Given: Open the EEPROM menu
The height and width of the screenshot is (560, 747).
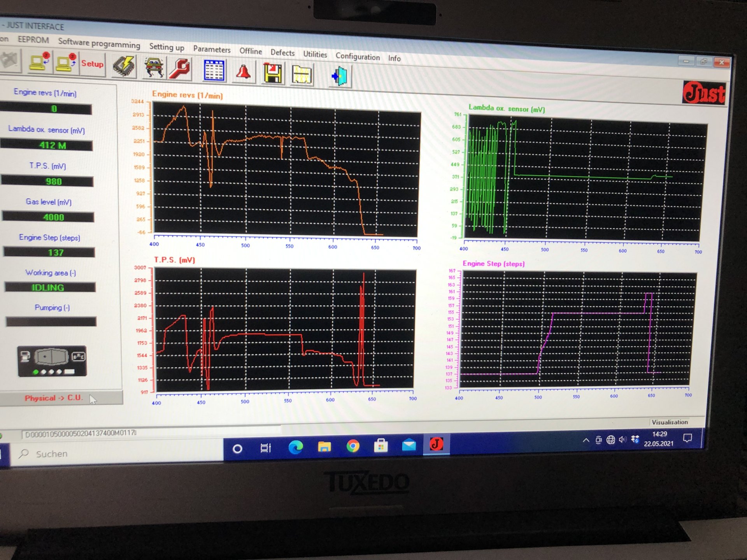Looking at the screenshot, I should (33, 40).
